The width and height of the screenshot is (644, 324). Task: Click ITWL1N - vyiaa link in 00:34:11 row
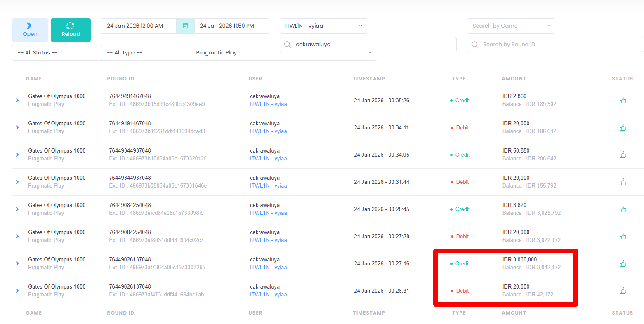pos(269,131)
